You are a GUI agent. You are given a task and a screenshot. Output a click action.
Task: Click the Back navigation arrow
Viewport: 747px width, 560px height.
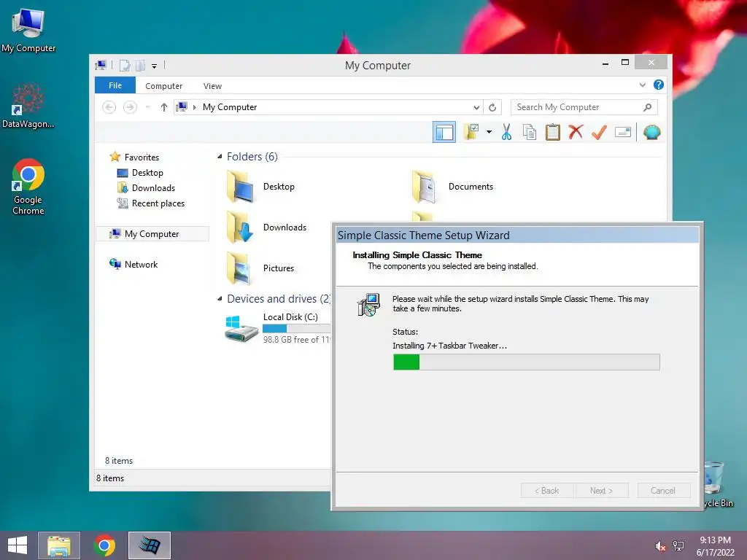pyautogui.click(x=109, y=107)
